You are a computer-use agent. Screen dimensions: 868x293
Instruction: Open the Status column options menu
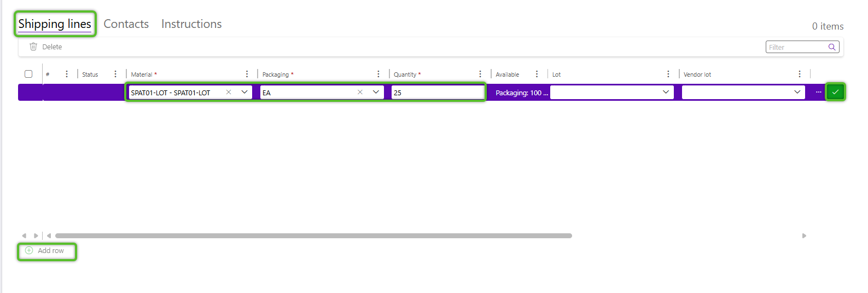point(115,74)
